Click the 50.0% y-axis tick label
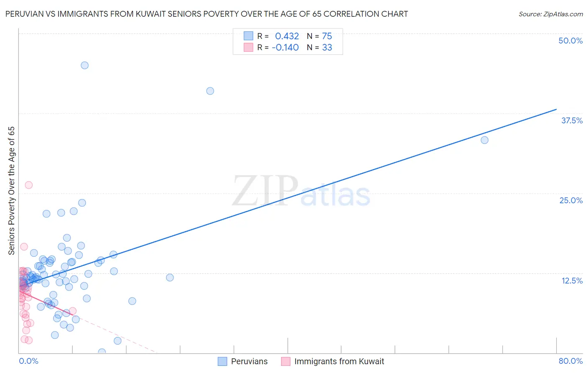The width and height of the screenshot is (588, 373). click(570, 41)
